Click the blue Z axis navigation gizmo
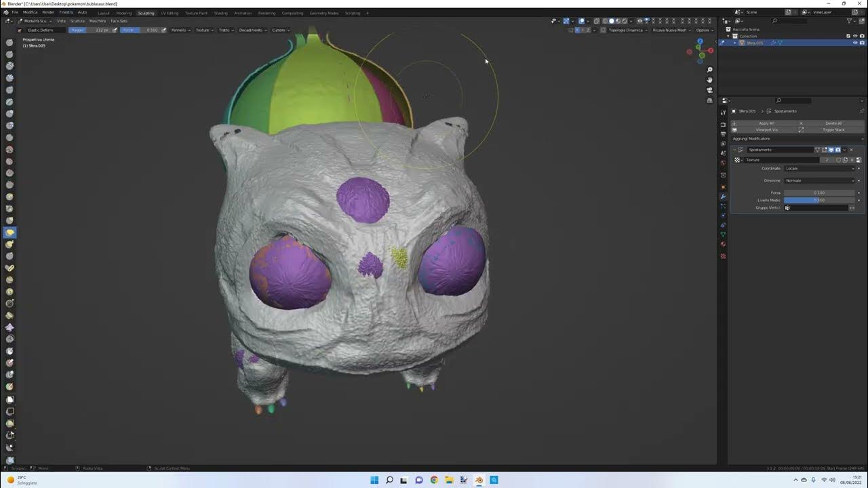Screen dimensions: 868x488 (x=700, y=41)
